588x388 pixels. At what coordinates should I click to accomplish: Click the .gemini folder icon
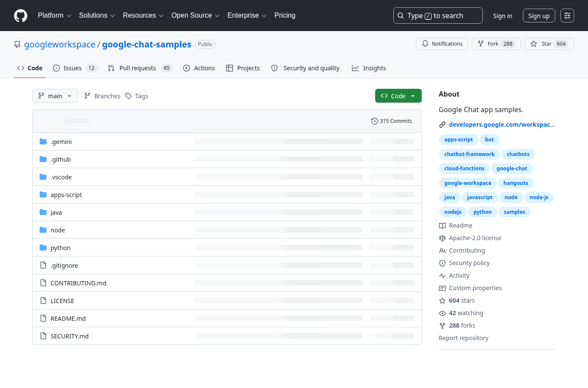43,141
